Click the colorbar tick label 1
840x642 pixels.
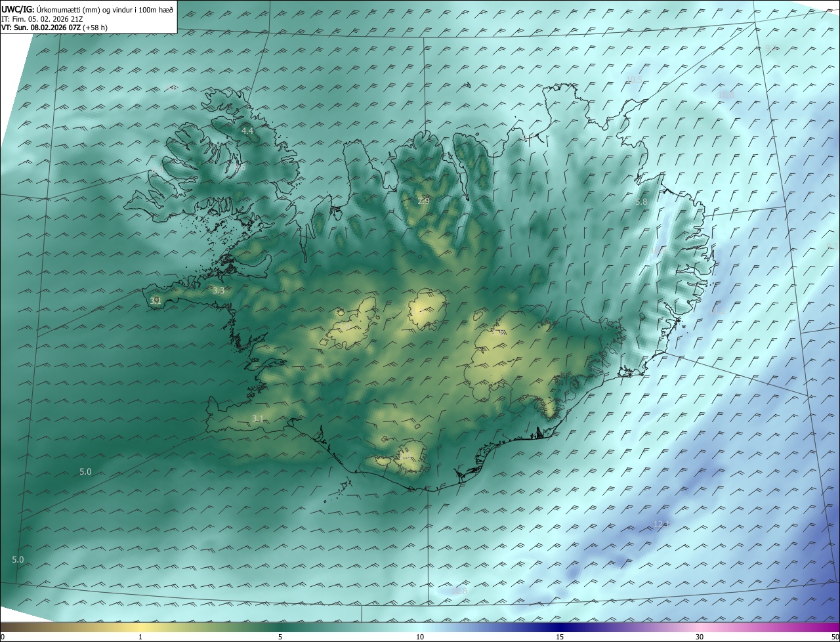[140, 637]
